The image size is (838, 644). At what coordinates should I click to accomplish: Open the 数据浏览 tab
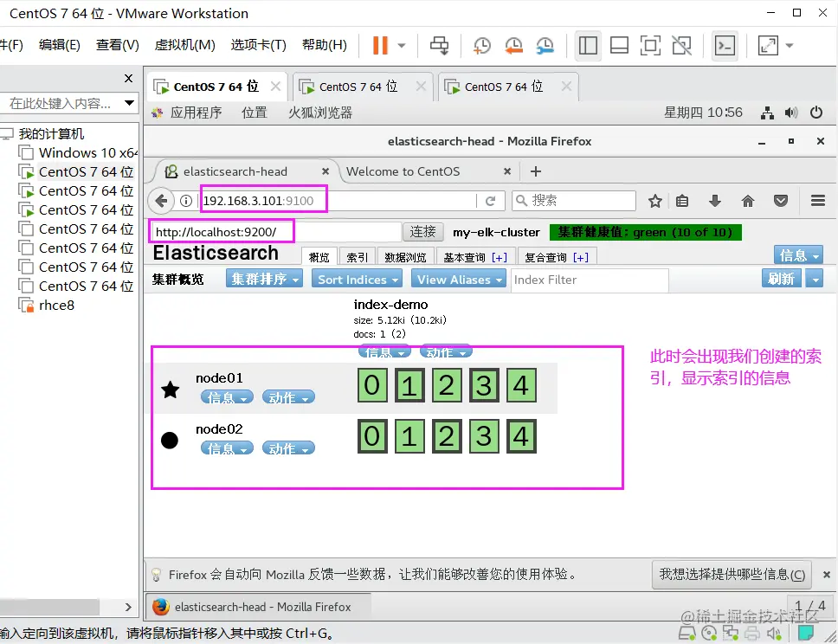pos(405,258)
